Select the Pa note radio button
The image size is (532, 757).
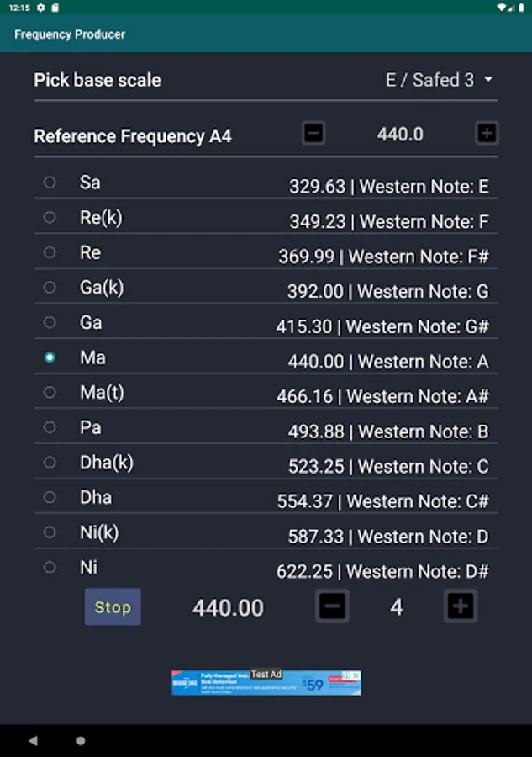coord(50,427)
